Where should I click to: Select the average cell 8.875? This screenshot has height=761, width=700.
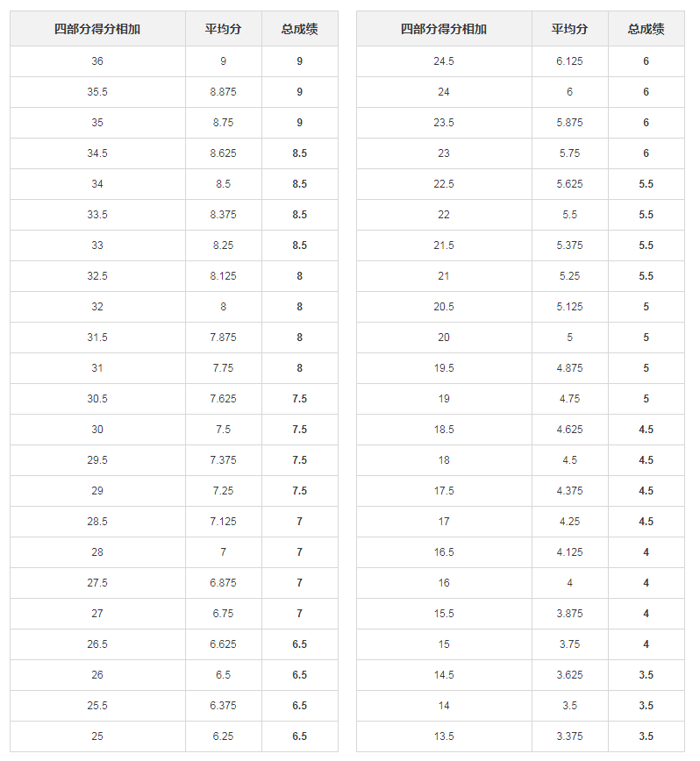point(223,92)
